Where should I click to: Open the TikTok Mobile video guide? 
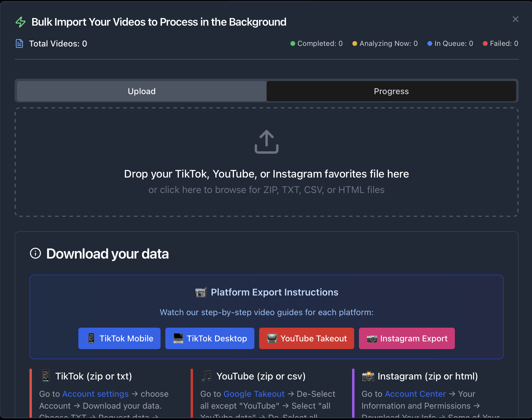119,338
